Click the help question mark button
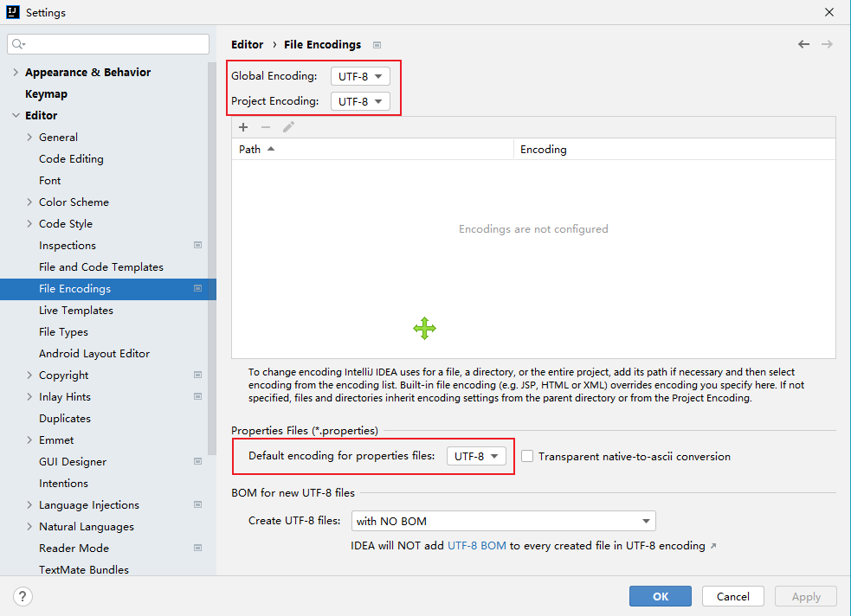This screenshot has width=851, height=616. coord(23,596)
